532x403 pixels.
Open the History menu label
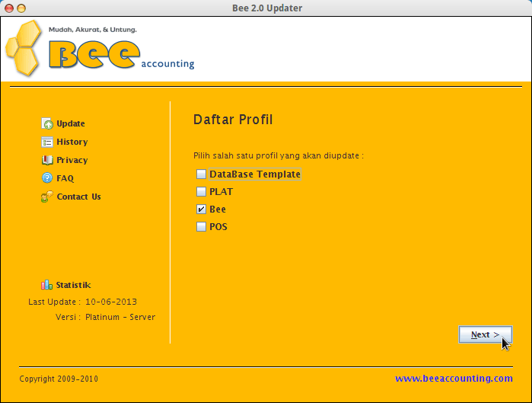72,142
